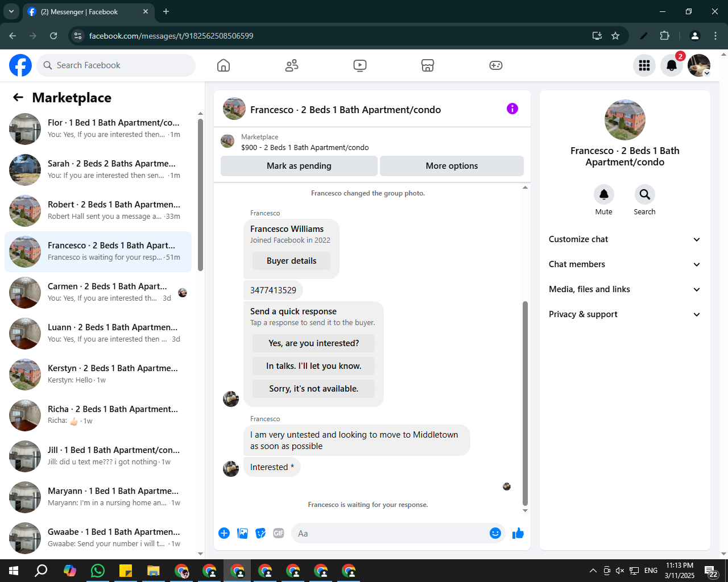Open the Friends icon in top navigation
Screen dimensions: 728x582
point(292,65)
